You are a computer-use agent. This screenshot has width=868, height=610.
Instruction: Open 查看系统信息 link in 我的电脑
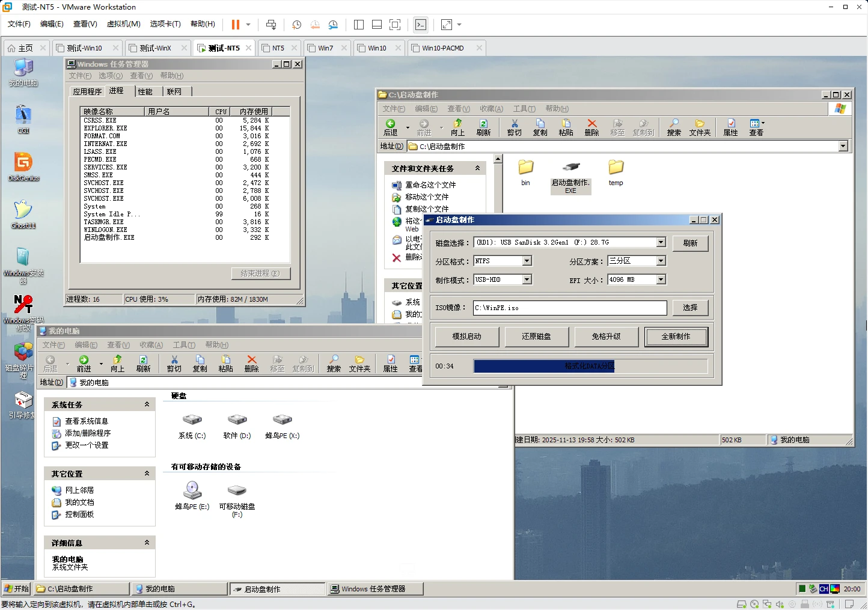pyautogui.click(x=87, y=421)
